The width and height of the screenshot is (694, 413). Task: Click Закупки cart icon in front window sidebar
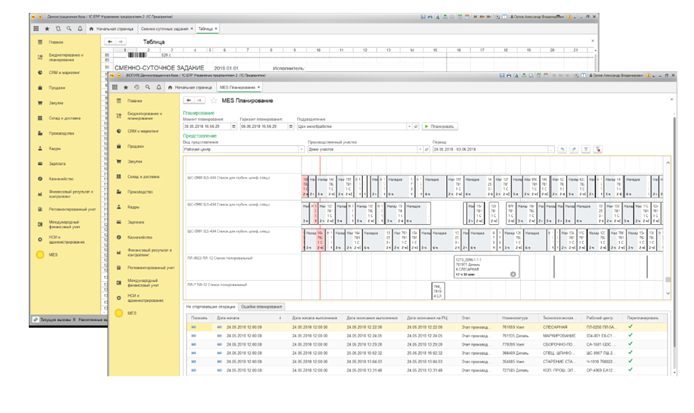119,162
